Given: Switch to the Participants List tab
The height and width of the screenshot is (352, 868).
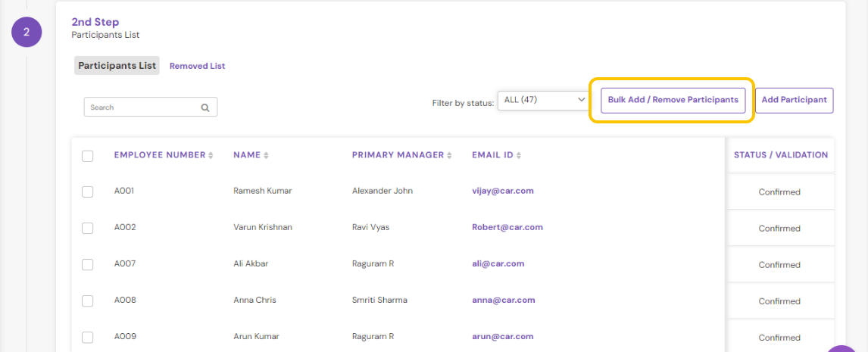Looking at the screenshot, I should tap(117, 65).
